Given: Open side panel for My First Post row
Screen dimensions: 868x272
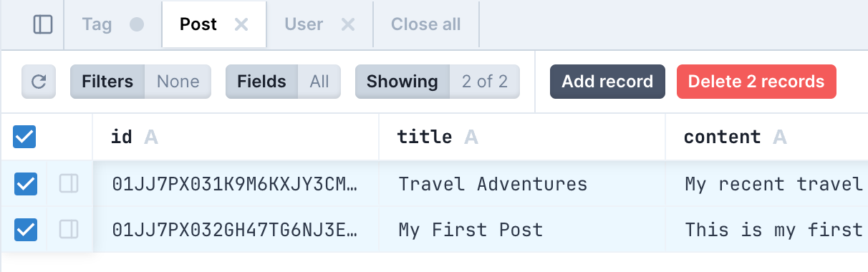Looking at the screenshot, I should (x=69, y=230).
